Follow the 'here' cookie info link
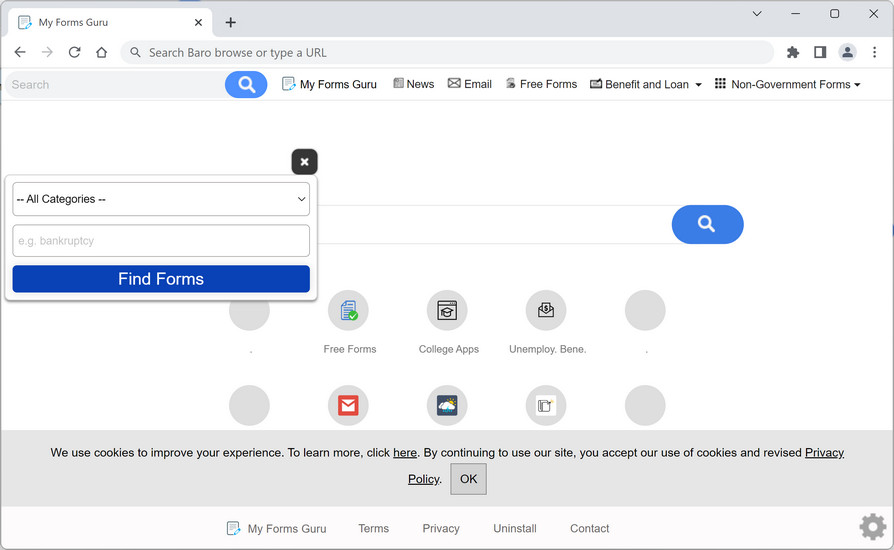This screenshot has width=894, height=550. click(405, 453)
